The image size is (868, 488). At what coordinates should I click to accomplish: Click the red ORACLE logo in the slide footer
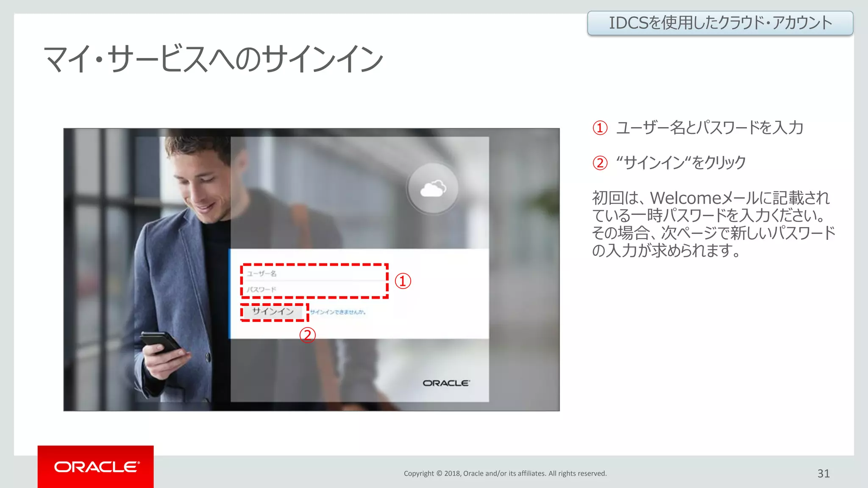point(96,467)
